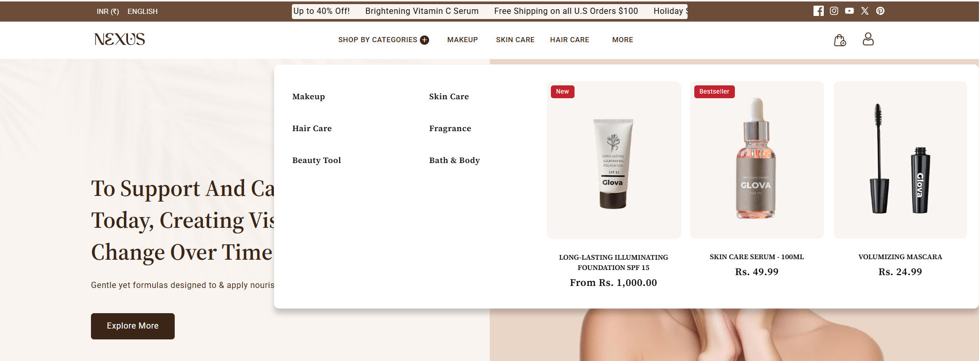Open the INR currency selector

tap(108, 11)
